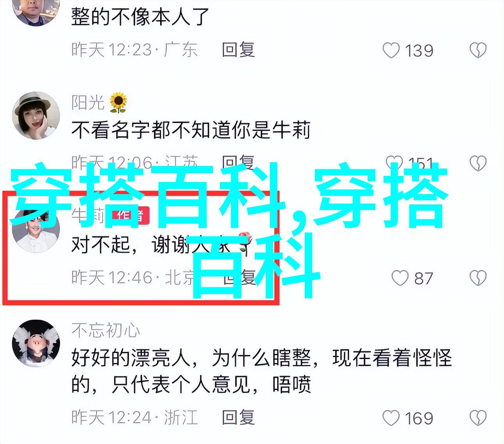Reply to the 12:23 广东 comment
The height and width of the screenshot is (444, 504).
[238, 50]
